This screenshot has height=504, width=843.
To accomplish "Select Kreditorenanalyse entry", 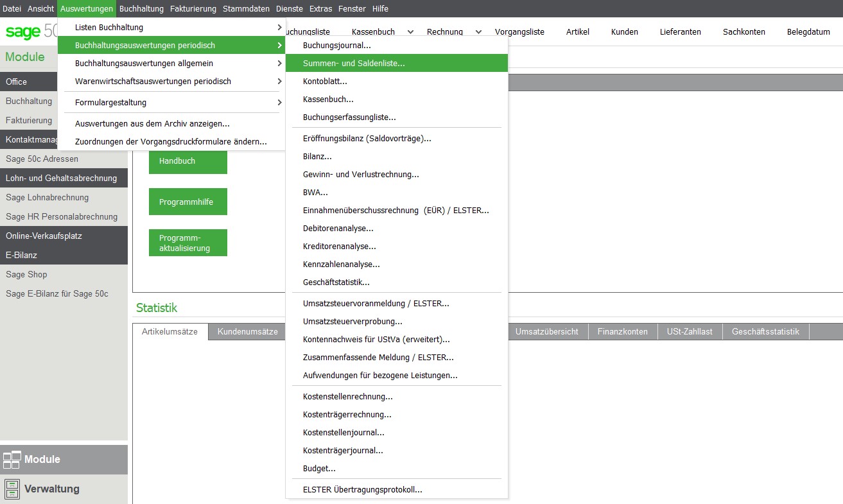I will 397,246.
